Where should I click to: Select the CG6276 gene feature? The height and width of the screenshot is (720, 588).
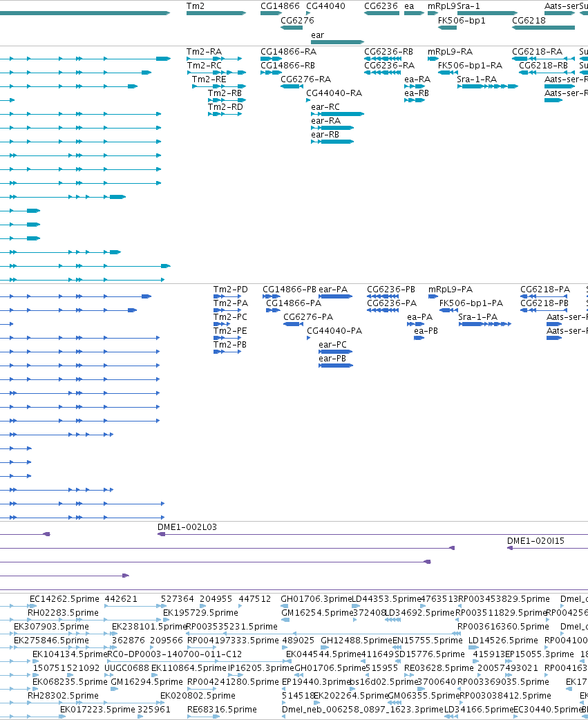[x=292, y=28]
